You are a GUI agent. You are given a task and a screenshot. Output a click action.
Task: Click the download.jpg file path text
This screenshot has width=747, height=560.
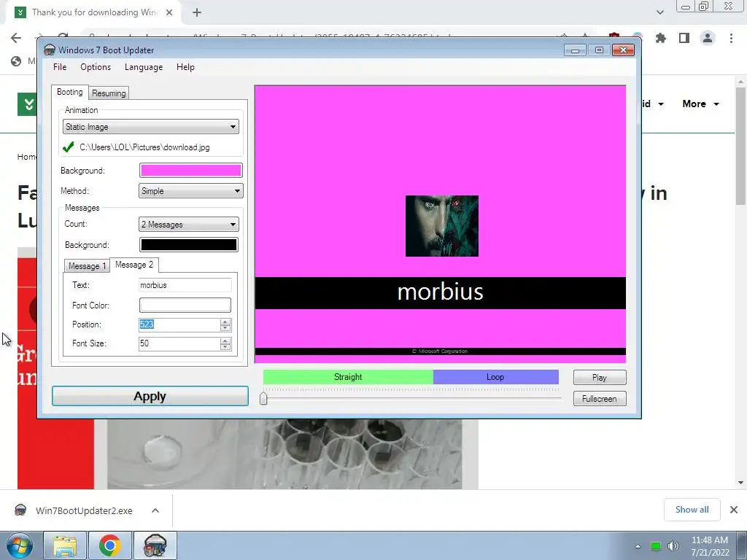point(144,147)
